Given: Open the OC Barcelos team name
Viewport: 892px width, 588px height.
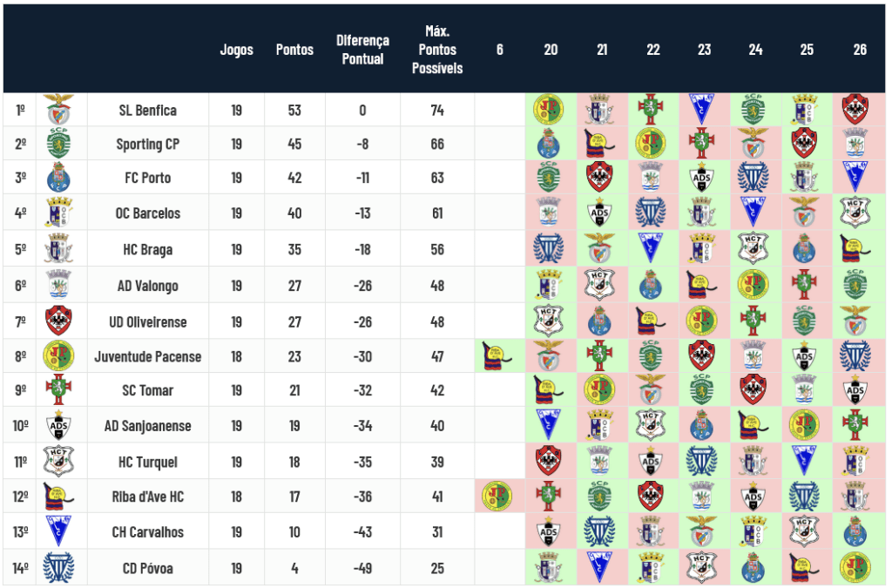Looking at the screenshot, I should click(148, 213).
